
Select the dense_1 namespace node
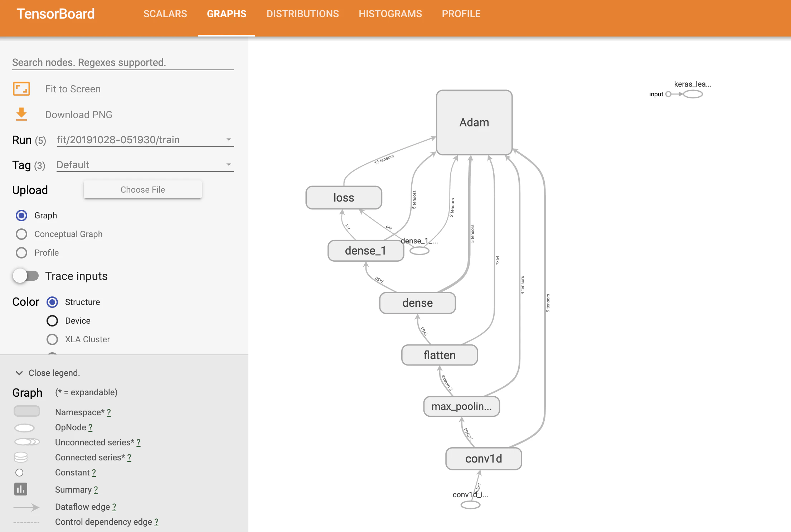tap(366, 251)
